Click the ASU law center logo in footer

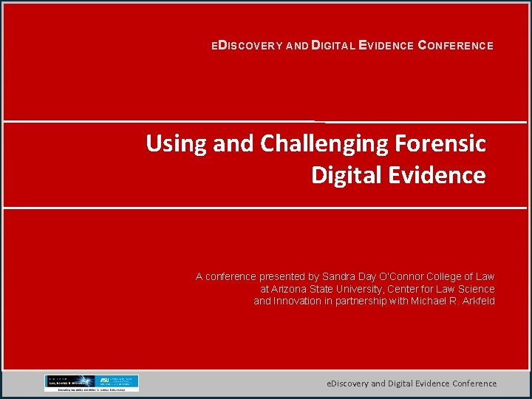pos(92,383)
